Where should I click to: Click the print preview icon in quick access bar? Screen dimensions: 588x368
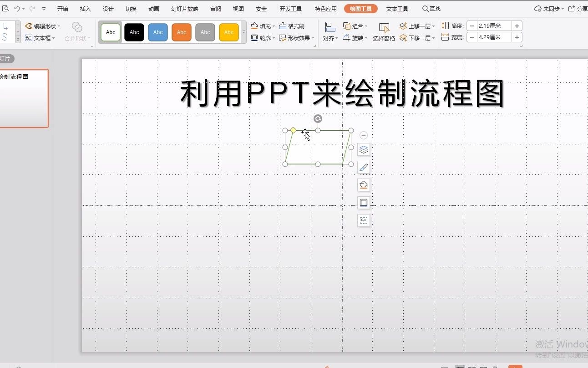click(5, 9)
